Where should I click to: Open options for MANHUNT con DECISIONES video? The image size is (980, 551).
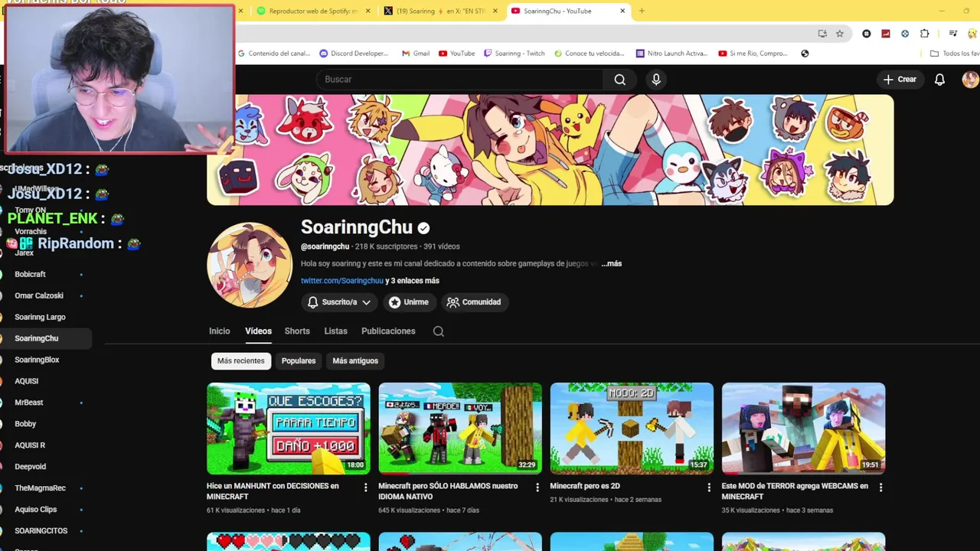coord(365,487)
